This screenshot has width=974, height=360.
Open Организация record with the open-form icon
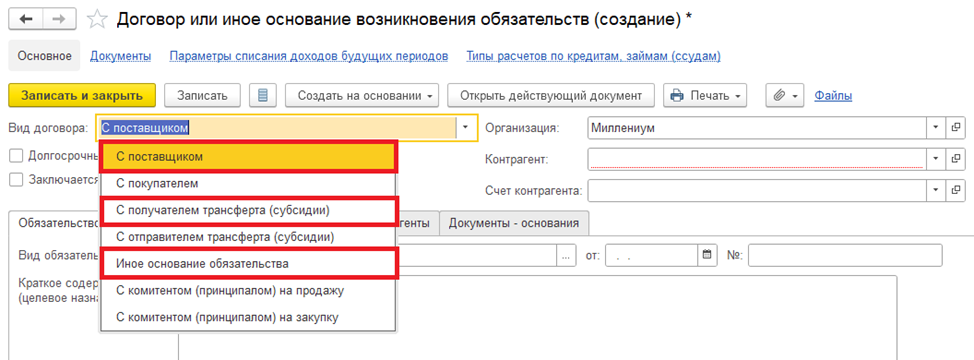point(955,128)
